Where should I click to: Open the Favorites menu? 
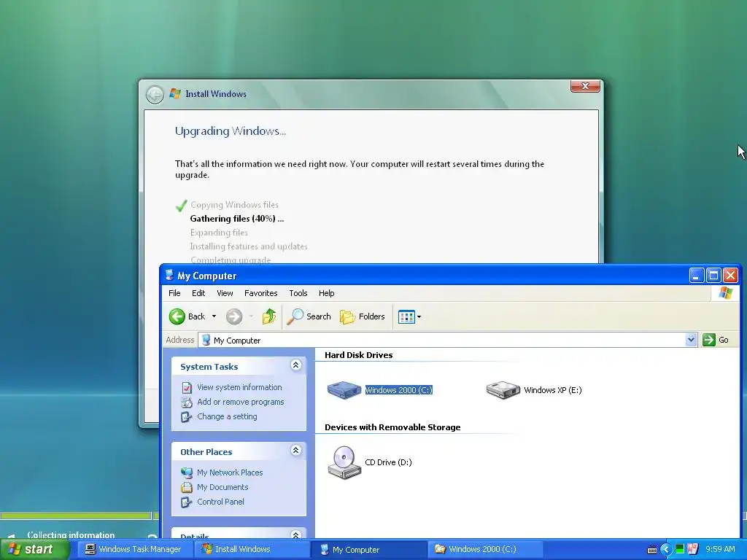[260, 293]
